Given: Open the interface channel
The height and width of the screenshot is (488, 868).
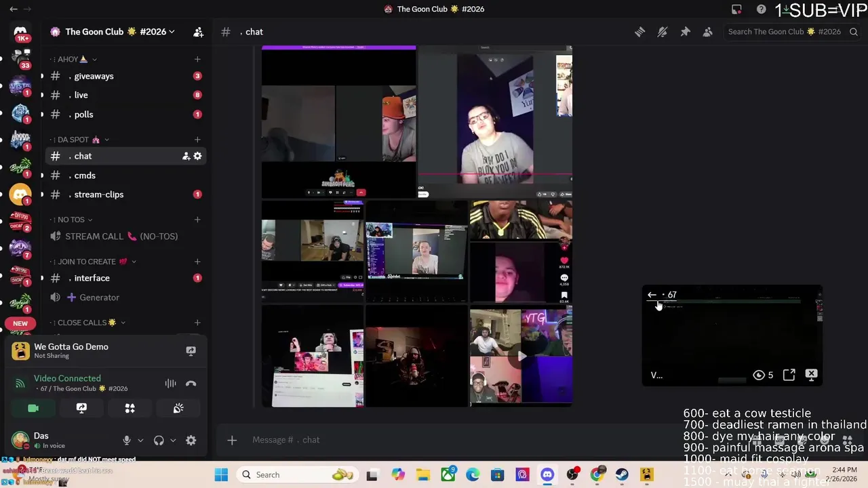Looking at the screenshot, I should point(125,278).
